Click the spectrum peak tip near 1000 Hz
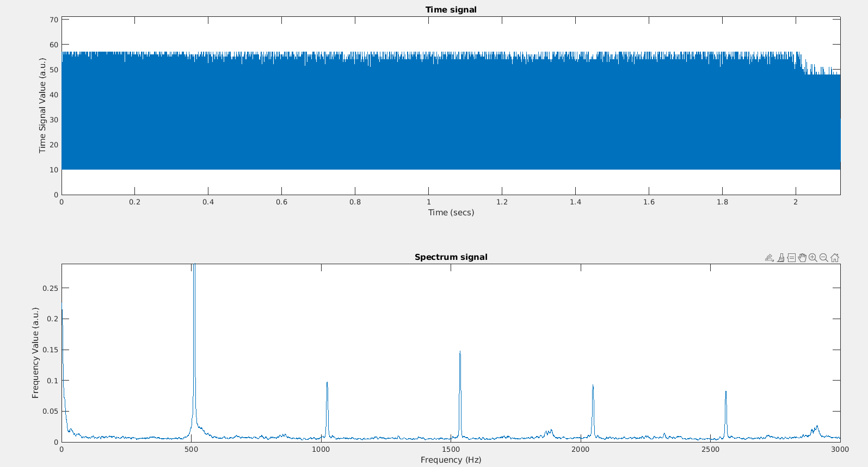The image size is (868, 467). pos(327,383)
